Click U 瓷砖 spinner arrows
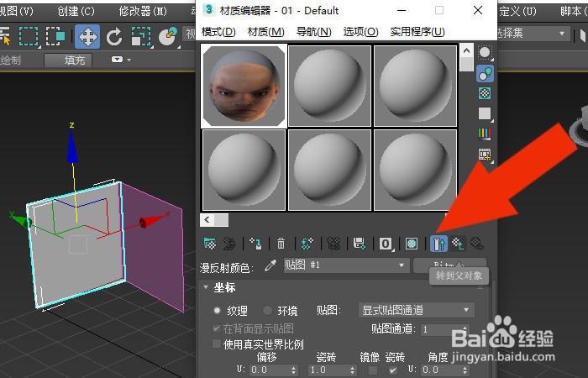 [x=352, y=370]
